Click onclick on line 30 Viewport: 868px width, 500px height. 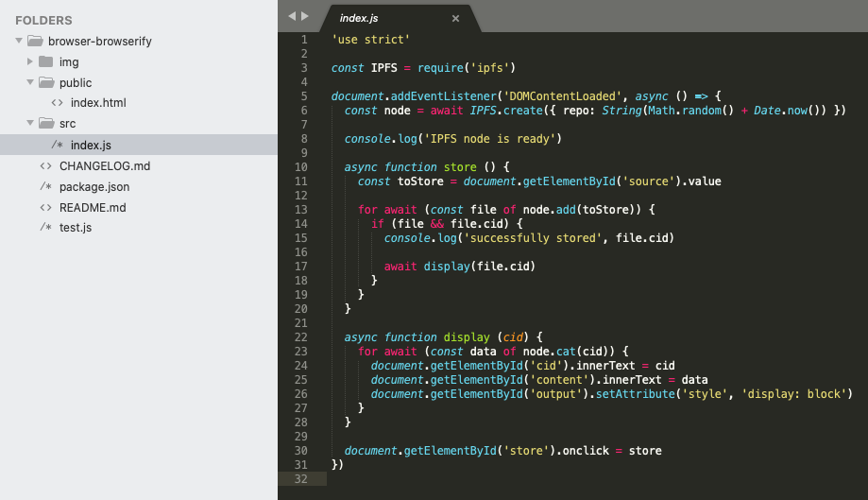coord(586,450)
